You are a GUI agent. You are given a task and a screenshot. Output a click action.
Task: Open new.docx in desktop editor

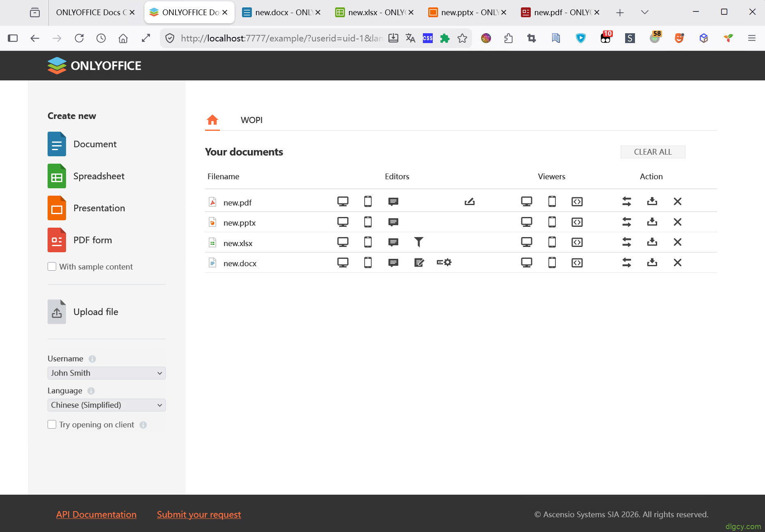[343, 263]
